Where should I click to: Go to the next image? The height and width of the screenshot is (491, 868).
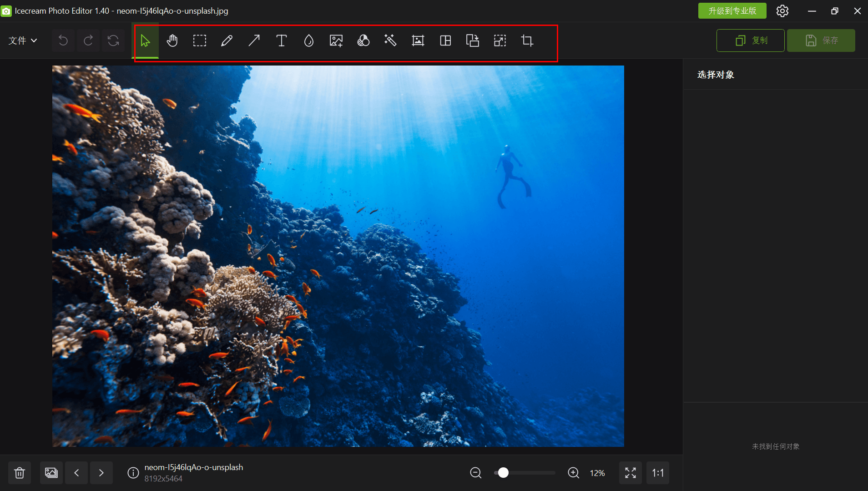[x=101, y=473]
